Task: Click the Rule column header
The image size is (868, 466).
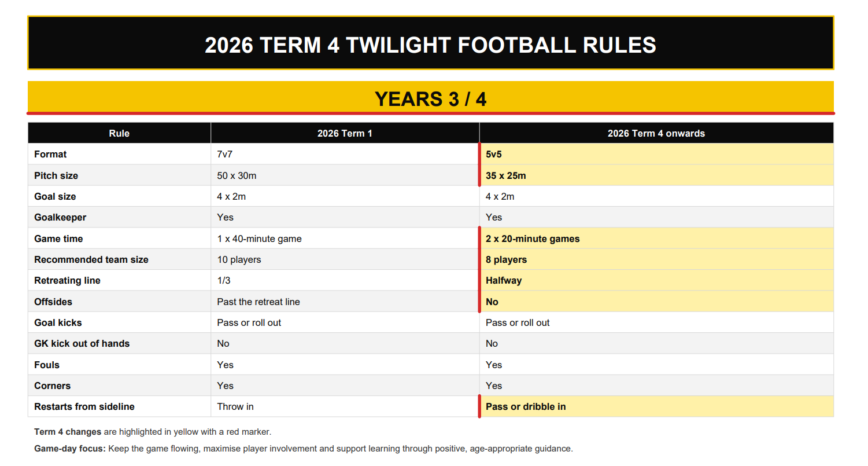Action: point(119,133)
